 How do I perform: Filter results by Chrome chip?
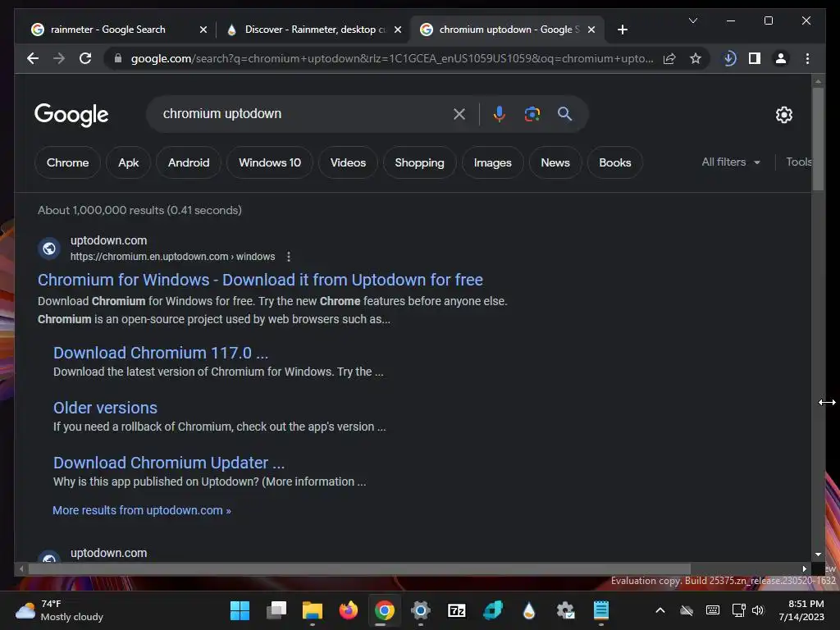[67, 162]
